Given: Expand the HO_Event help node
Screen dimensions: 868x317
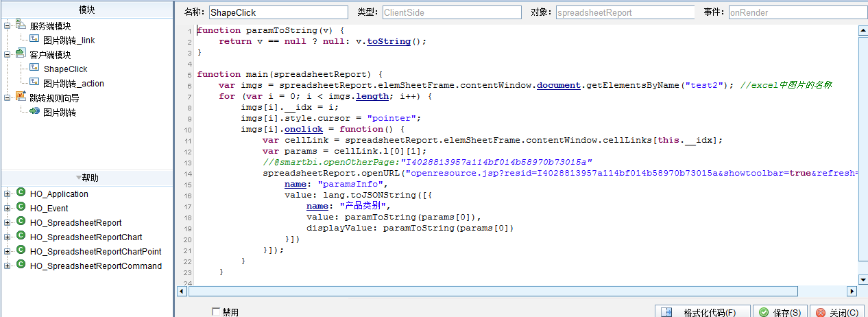Looking at the screenshot, I should point(8,208).
